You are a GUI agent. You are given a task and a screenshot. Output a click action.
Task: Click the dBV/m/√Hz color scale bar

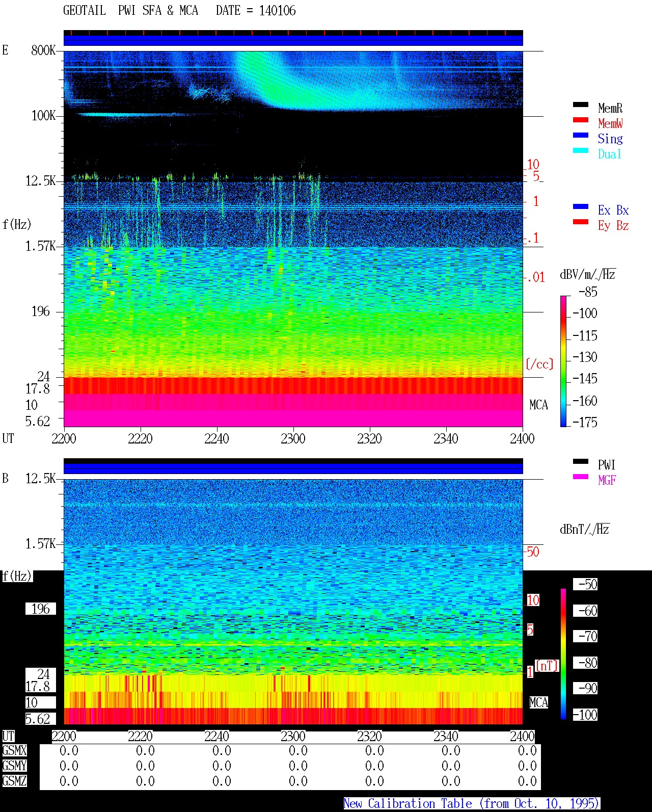[x=563, y=361]
